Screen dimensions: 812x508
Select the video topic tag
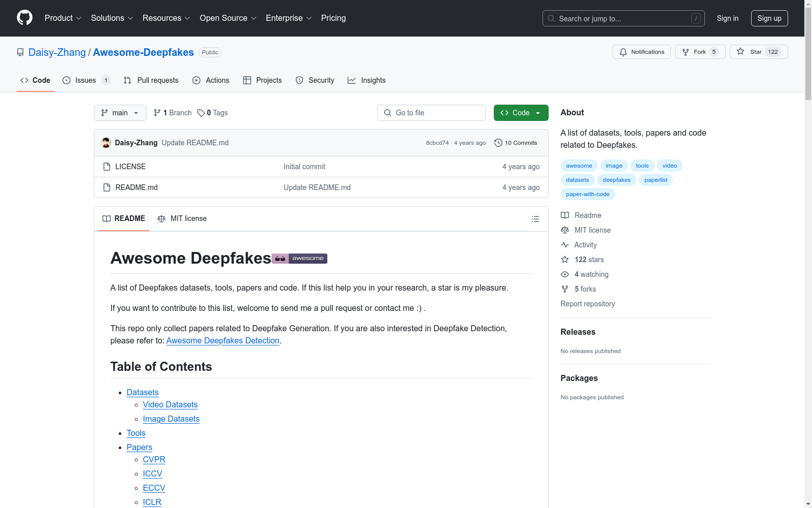(669, 166)
